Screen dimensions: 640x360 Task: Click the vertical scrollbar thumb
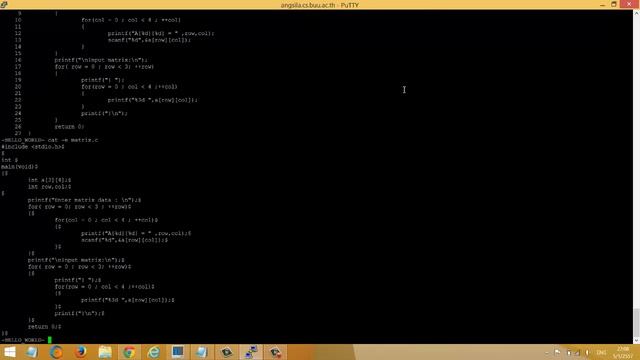pyautogui.click(x=636, y=322)
